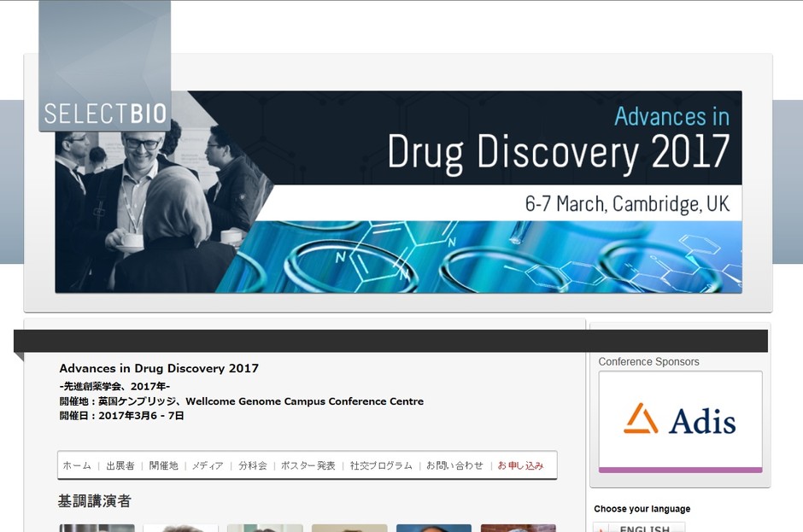Click the Drug Discovery 2017 banner image
Viewport: 803px width, 532px height.
[398, 192]
